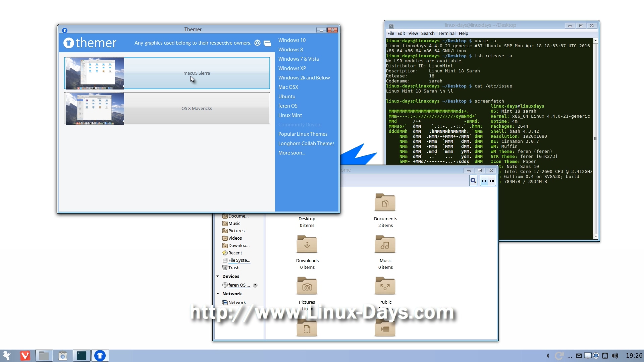The height and width of the screenshot is (362, 644).
Task: Open the Terminal menu in terminal window
Action: 446,33
